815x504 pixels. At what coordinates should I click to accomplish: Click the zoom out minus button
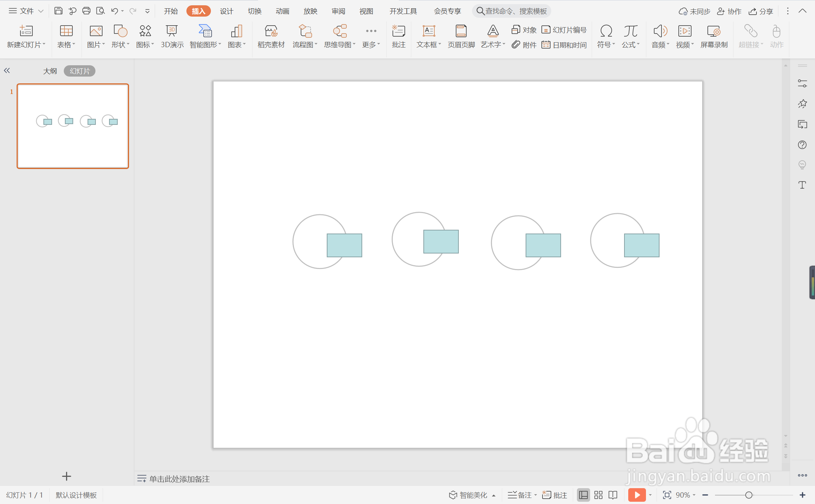(x=705, y=495)
